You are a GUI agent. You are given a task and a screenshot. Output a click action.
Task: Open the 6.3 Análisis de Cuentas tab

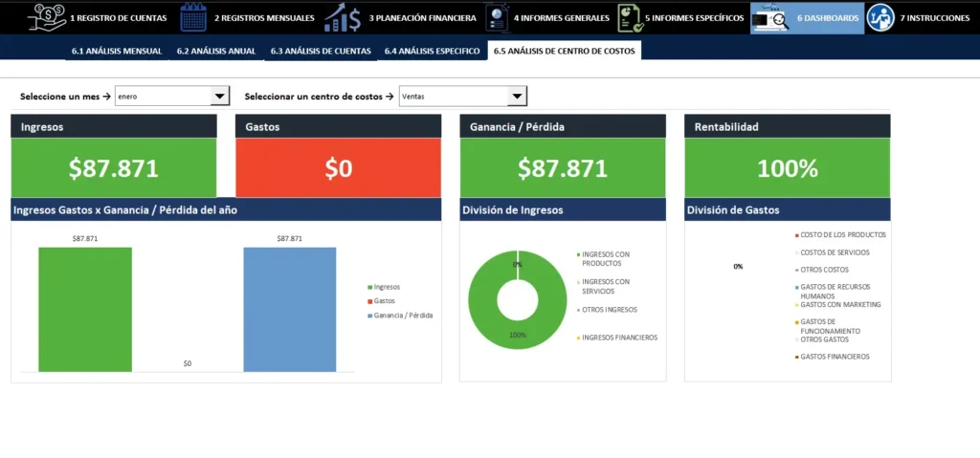pos(321,51)
